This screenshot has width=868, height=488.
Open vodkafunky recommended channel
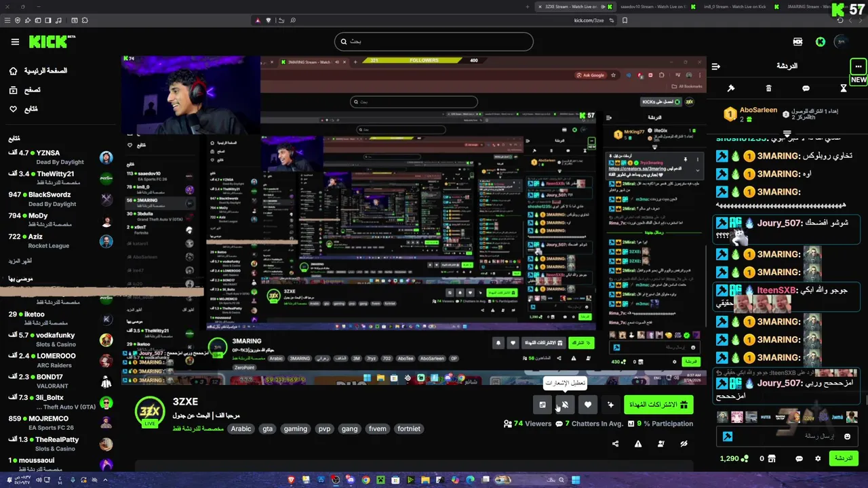60,340
